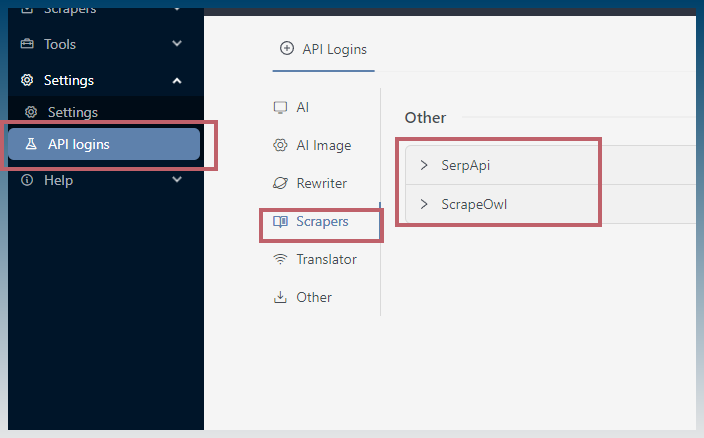Expand the SerpApi row chevron
Screen dimensions: 704x438
coord(424,165)
